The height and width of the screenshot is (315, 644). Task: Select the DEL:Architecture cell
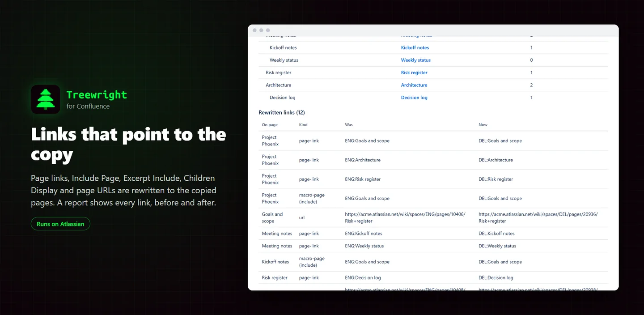point(496,160)
